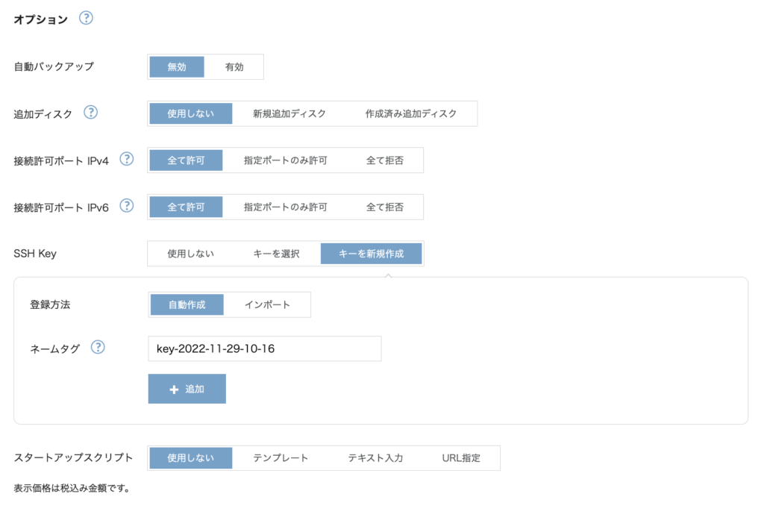Image resolution: width=764 pixels, height=532 pixels.
Task: Choose 自動作成 registration method
Action: [x=187, y=305]
